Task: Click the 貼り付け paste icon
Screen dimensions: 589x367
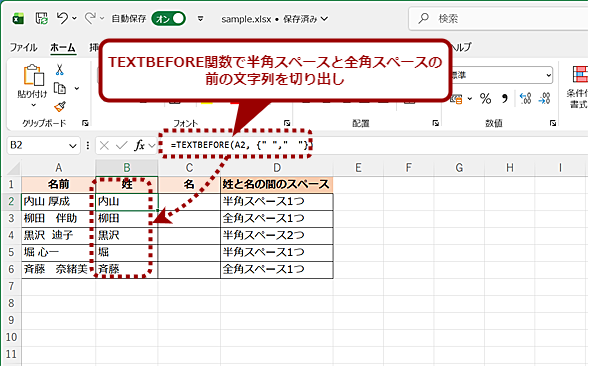Action: tap(33, 75)
